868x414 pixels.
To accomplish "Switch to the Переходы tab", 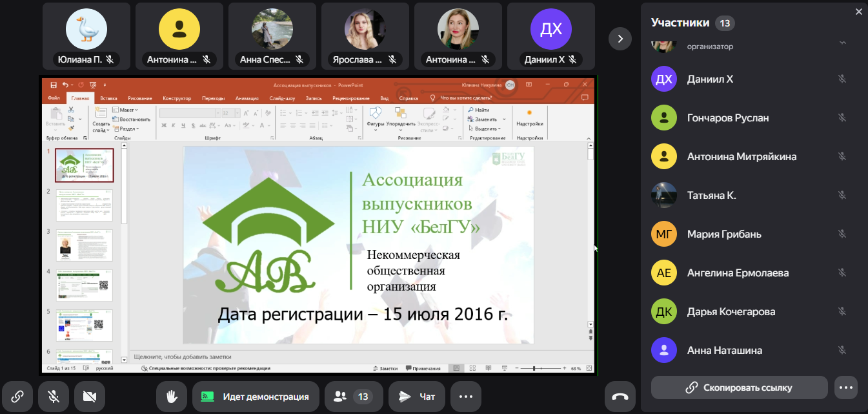I will pos(213,98).
